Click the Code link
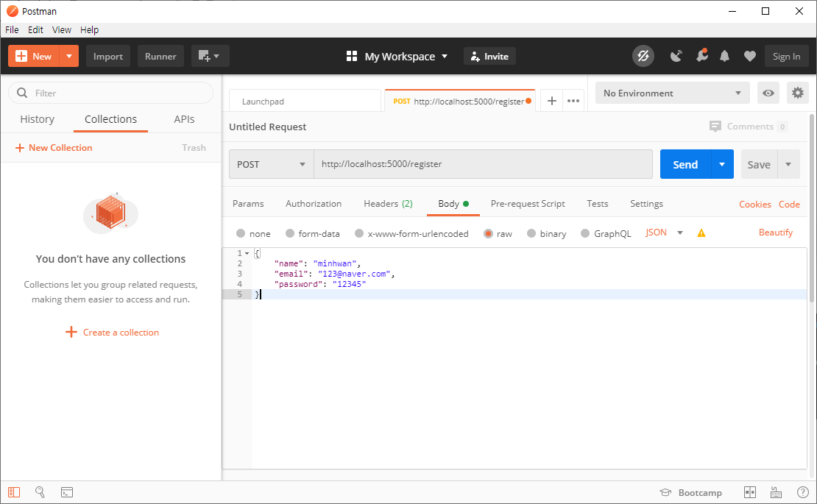Image resolution: width=817 pixels, height=504 pixels. click(789, 204)
